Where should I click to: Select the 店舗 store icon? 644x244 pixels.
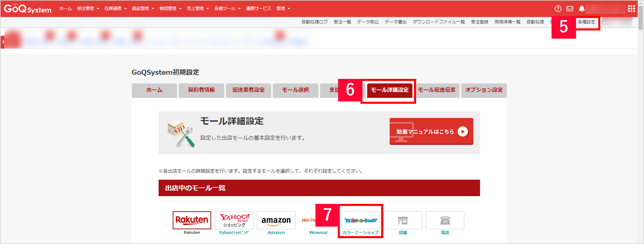point(403,220)
